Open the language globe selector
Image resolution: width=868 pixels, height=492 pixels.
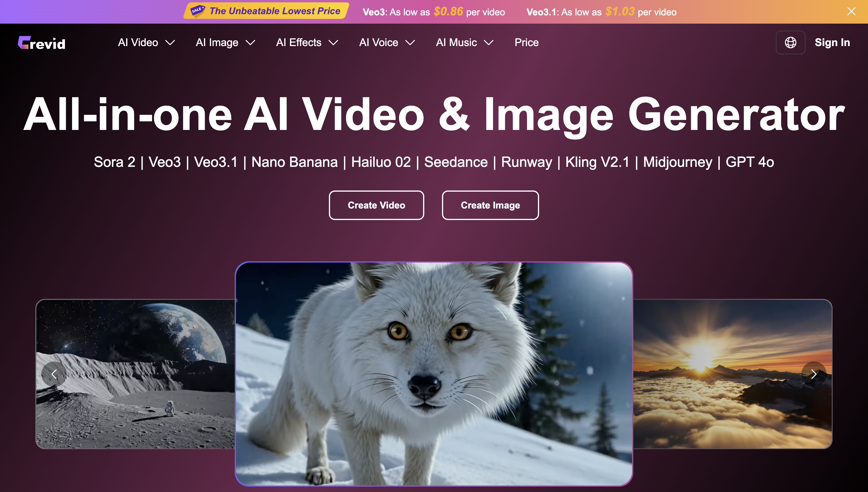click(790, 43)
